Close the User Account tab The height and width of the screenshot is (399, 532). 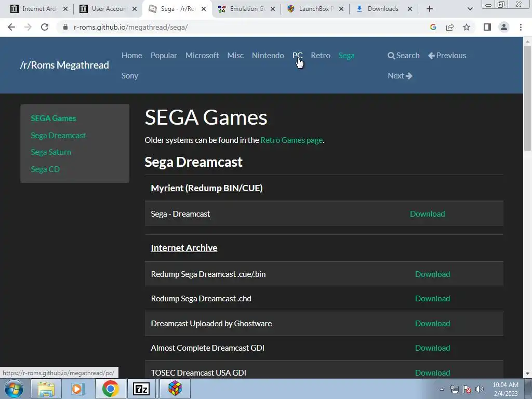(x=135, y=9)
